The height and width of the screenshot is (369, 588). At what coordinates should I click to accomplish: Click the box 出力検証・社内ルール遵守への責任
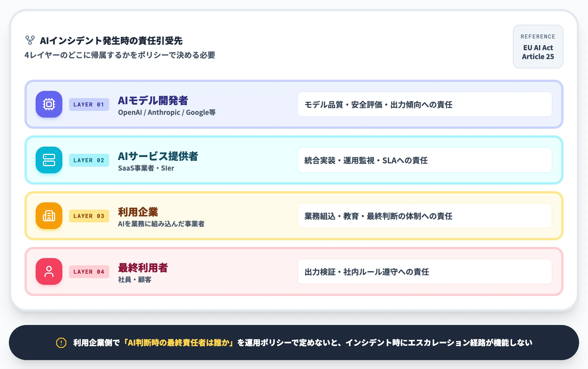click(425, 272)
